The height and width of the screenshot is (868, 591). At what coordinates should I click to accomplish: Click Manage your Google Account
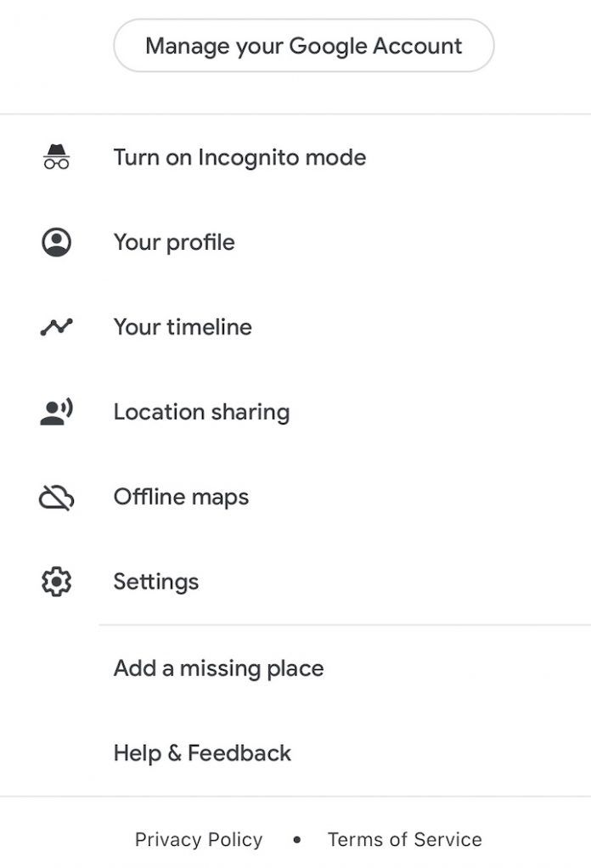tap(304, 45)
